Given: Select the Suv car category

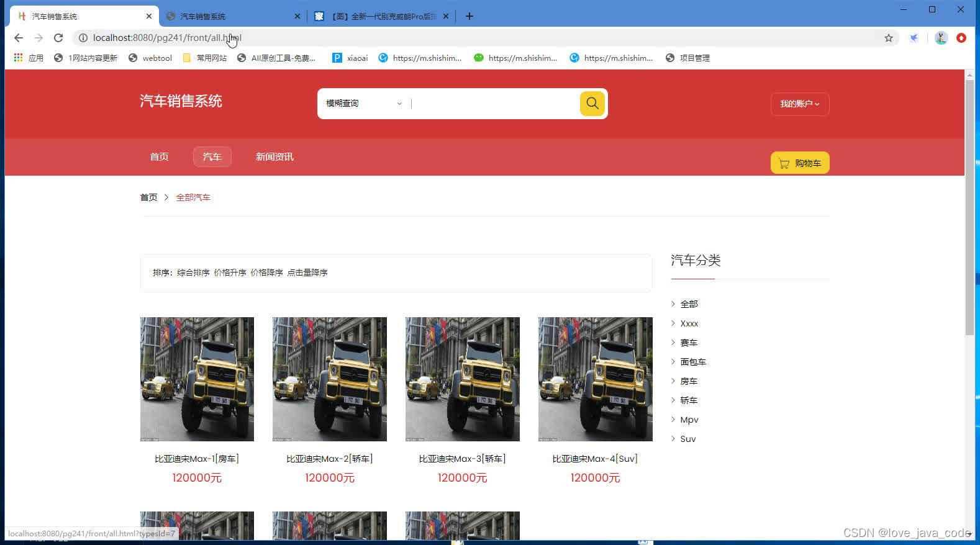Looking at the screenshot, I should [687, 439].
